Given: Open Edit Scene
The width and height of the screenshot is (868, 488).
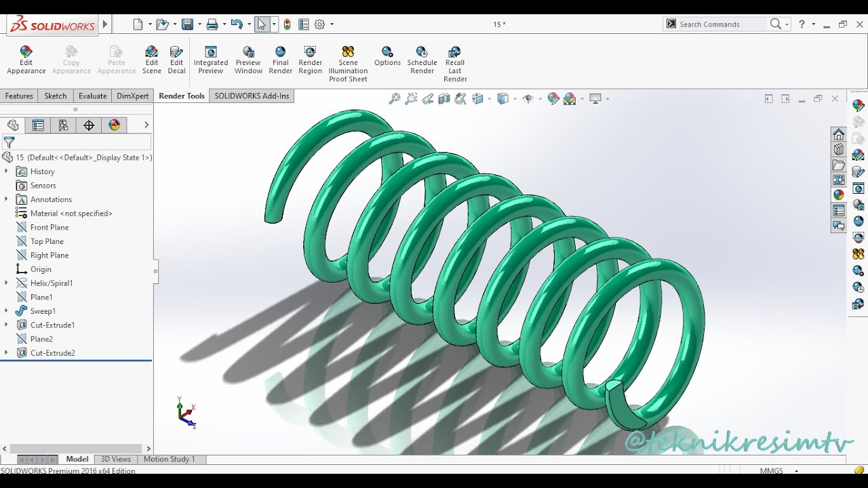Looking at the screenshot, I should coord(152,60).
